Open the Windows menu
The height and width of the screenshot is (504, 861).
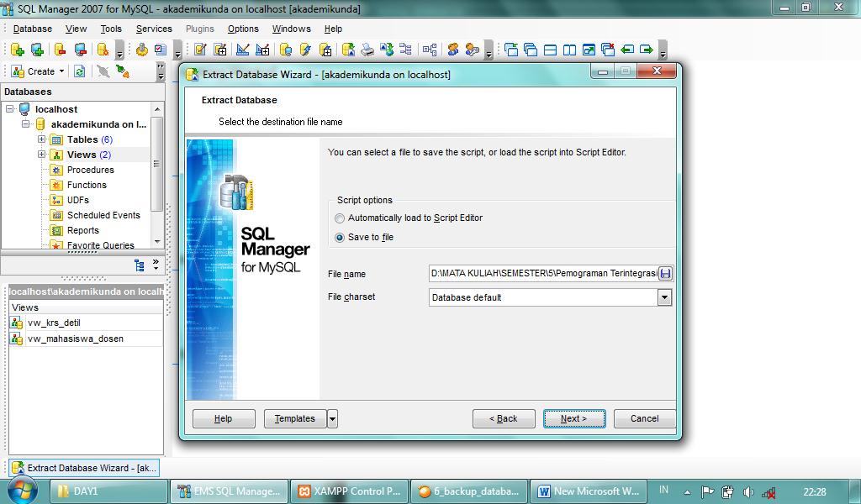pyautogui.click(x=291, y=29)
